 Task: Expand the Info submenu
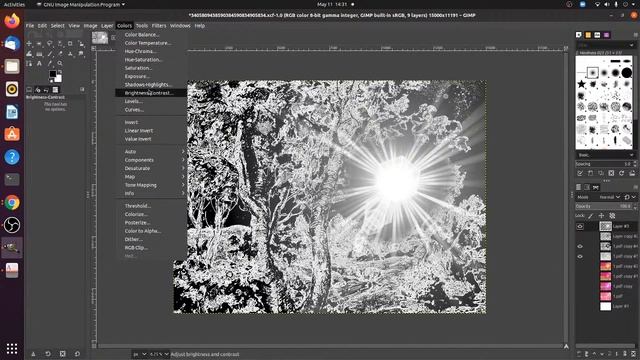[x=151, y=193]
